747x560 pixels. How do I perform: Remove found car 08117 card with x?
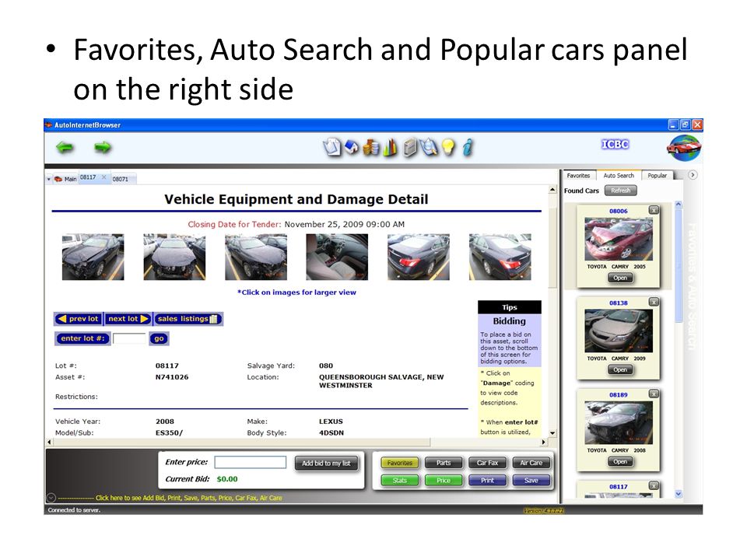[654, 485]
